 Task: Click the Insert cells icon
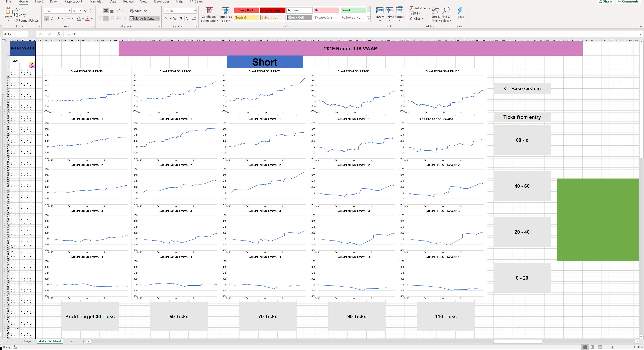(x=380, y=10)
